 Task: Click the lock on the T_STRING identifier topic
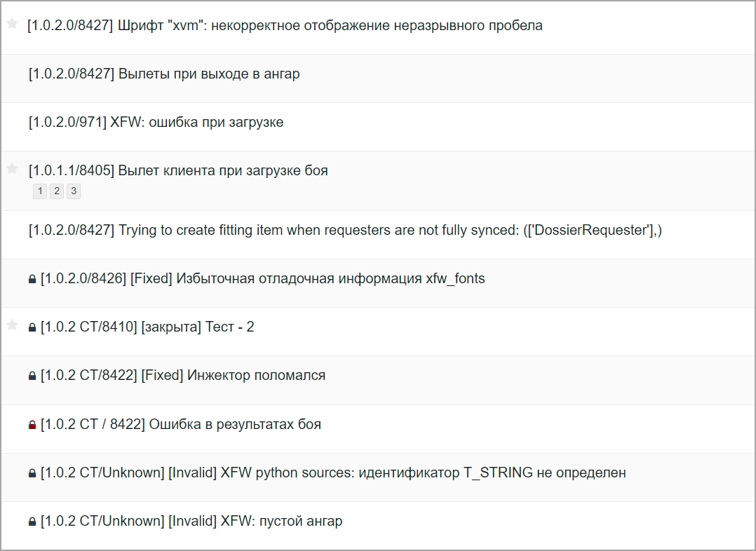31,472
